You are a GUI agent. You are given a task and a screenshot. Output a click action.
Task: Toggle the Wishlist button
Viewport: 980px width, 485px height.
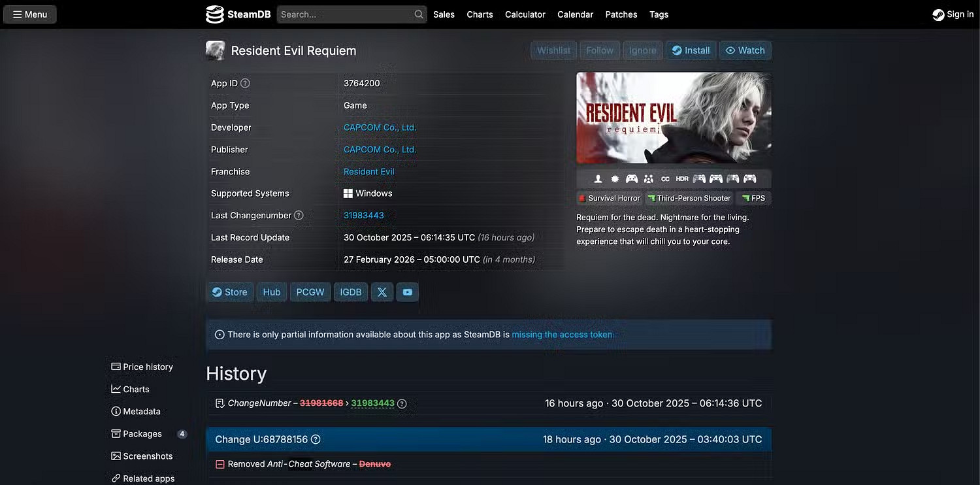click(x=553, y=50)
